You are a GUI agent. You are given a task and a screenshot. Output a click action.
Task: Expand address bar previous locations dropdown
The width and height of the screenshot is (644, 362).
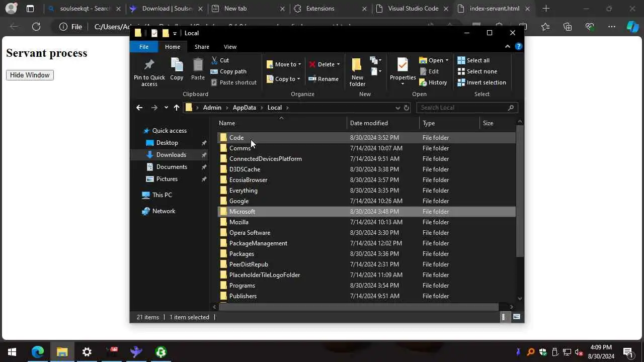point(397,108)
